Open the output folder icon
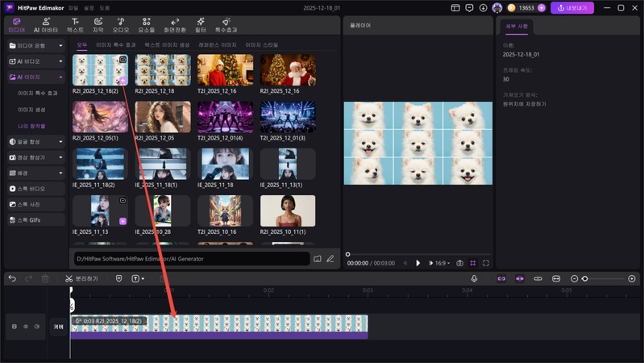The height and width of the screenshot is (363, 644). pyautogui.click(x=318, y=259)
